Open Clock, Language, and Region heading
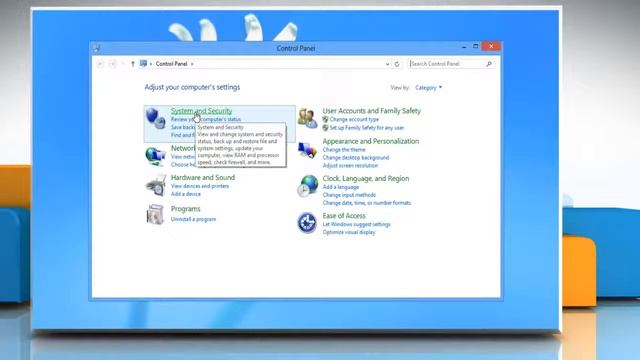The height and width of the screenshot is (360, 640). coord(366,178)
